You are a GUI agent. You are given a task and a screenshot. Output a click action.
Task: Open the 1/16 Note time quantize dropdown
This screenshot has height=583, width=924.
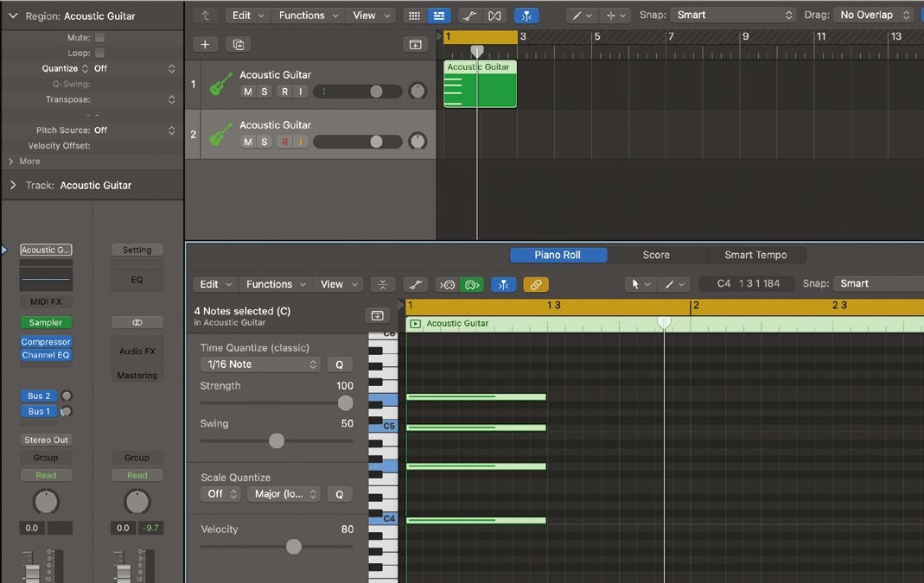[260, 364]
